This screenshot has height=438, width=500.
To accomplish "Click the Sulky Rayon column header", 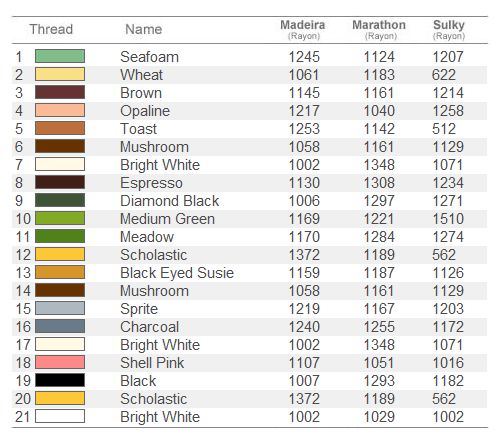I will (x=449, y=29).
